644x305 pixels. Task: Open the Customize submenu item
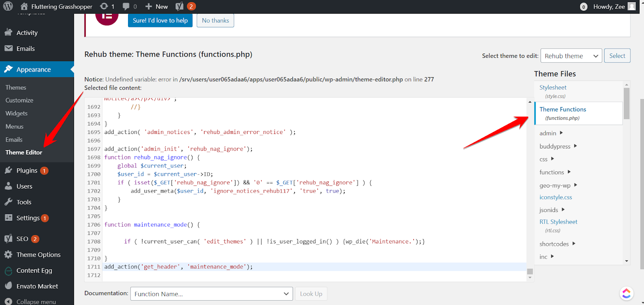19,100
